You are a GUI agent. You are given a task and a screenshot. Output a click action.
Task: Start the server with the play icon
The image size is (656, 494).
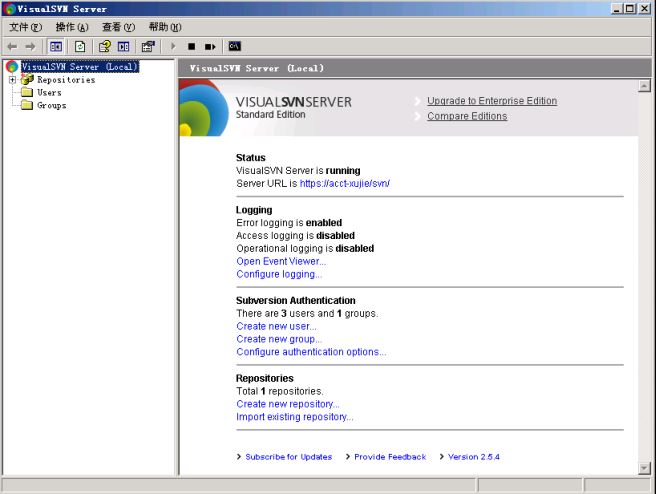(x=173, y=46)
